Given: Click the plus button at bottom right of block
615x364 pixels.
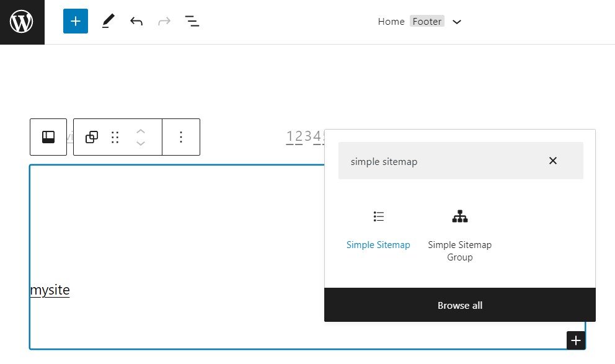Looking at the screenshot, I should [575, 340].
